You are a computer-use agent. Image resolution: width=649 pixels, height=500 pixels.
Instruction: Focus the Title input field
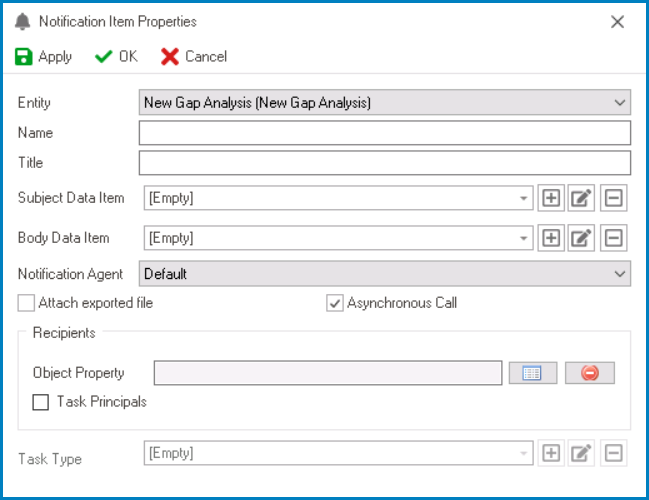click(385, 163)
